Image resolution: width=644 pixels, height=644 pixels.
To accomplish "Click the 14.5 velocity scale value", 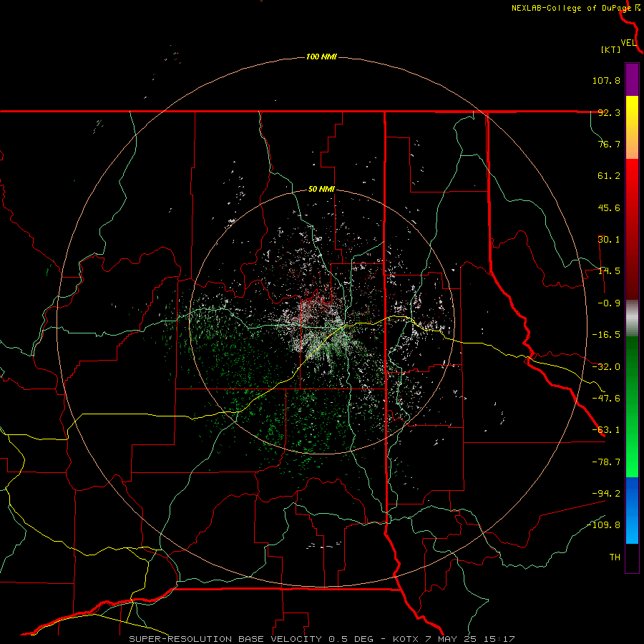I will (x=609, y=271).
